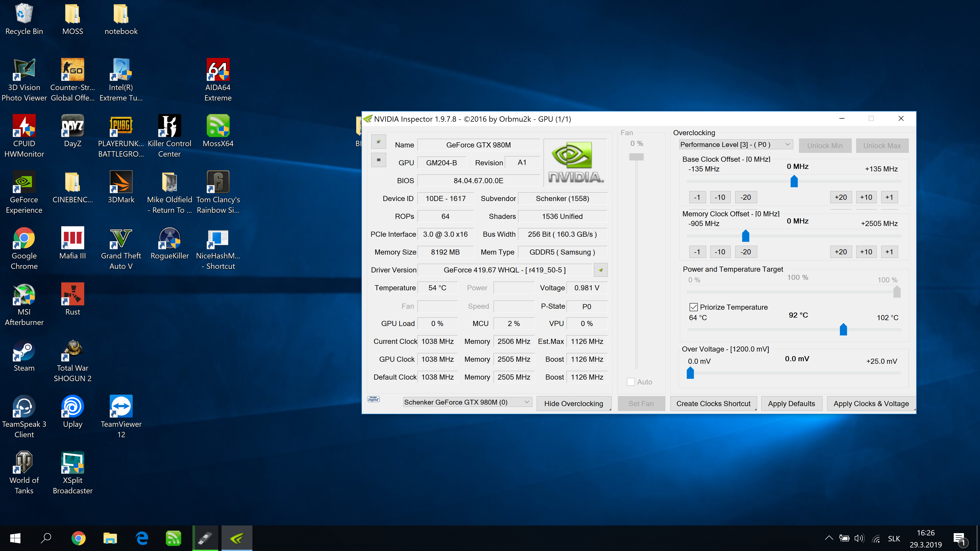Show hidden system tray icons
Image resolution: width=980 pixels, height=551 pixels.
[829, 538]
